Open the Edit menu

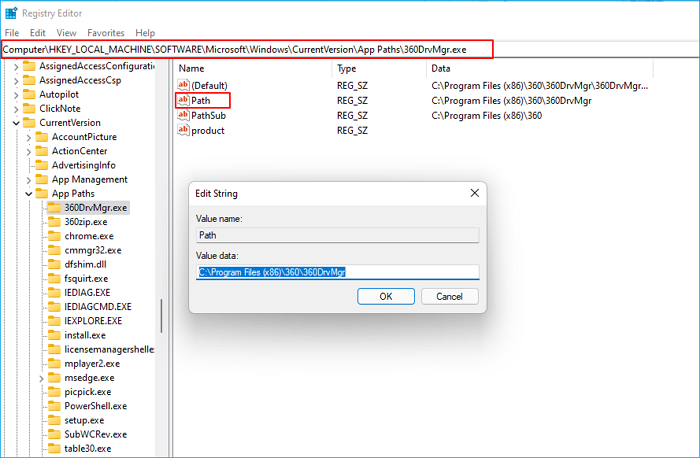coord(38,33)
